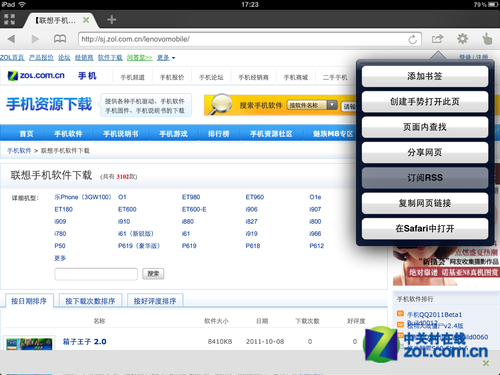Open the i61 (新锐版) model link

coord(136,234)
